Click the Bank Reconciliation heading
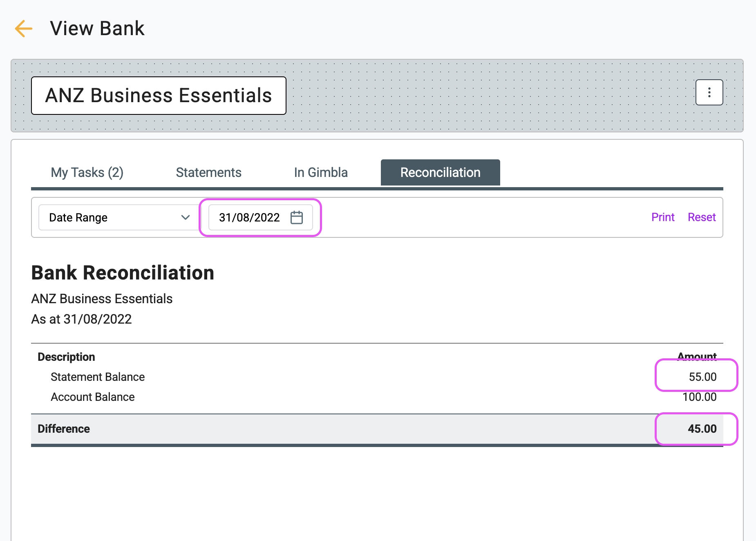Screen dimensions: 756x541 123,273
